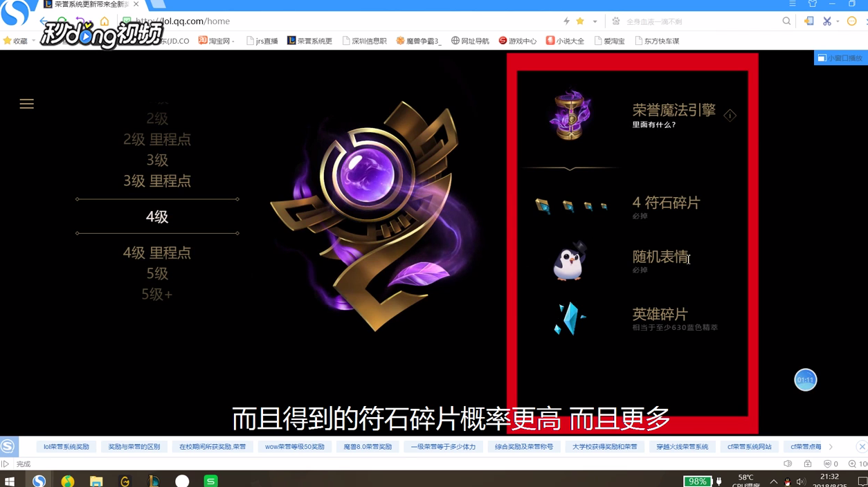Click the 大学校获得奖励和荣誉 suggestion
The image size is (868, 487).
pyautogui.click(x=604, y=447)
